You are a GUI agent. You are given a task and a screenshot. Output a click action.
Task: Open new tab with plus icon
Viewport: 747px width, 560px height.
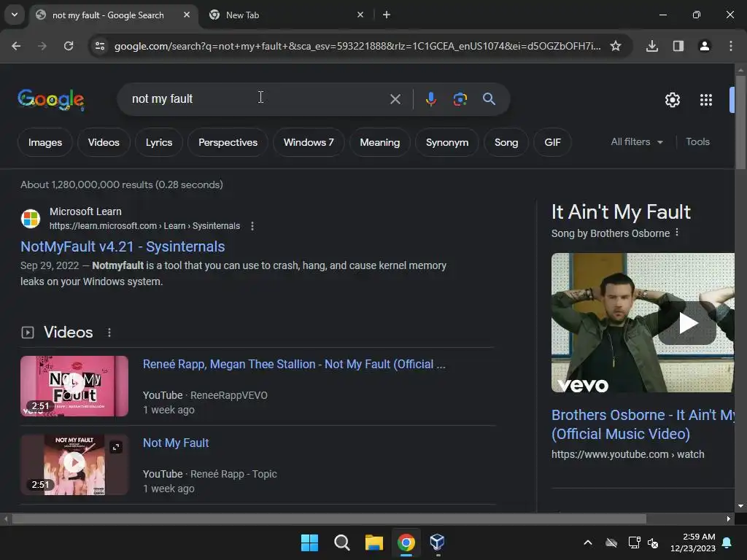tap(387, 15)
